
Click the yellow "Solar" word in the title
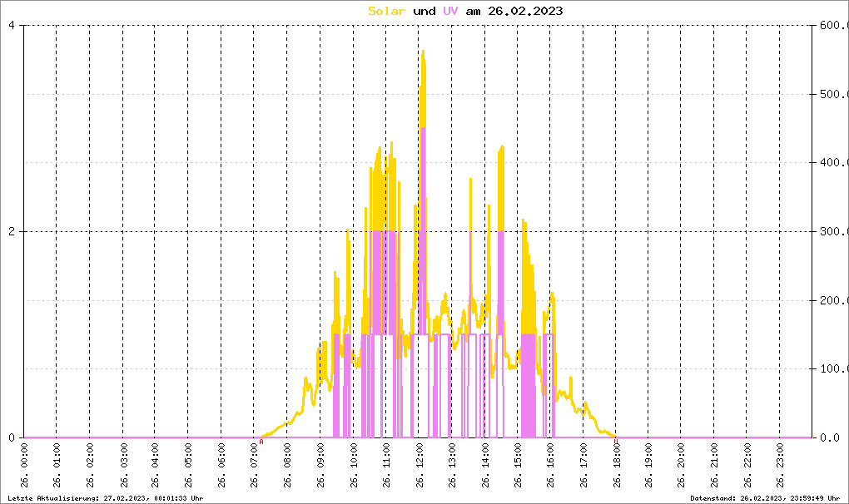coord(388,11)
